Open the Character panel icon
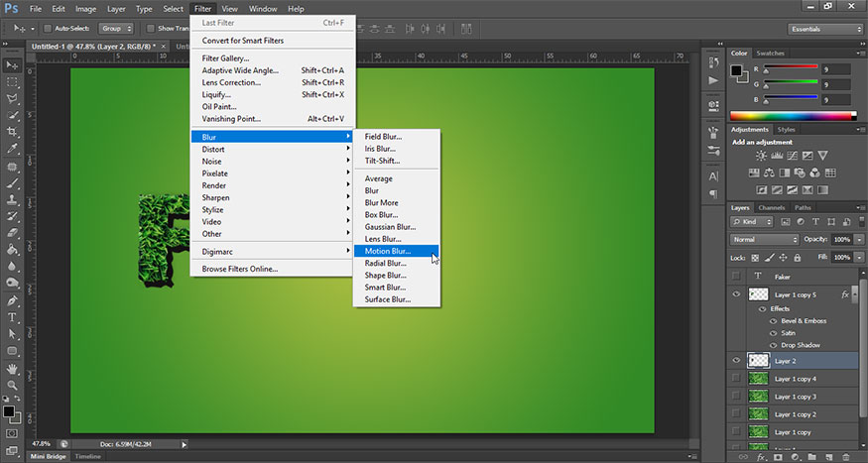868x463 pixels. [713, 176]
